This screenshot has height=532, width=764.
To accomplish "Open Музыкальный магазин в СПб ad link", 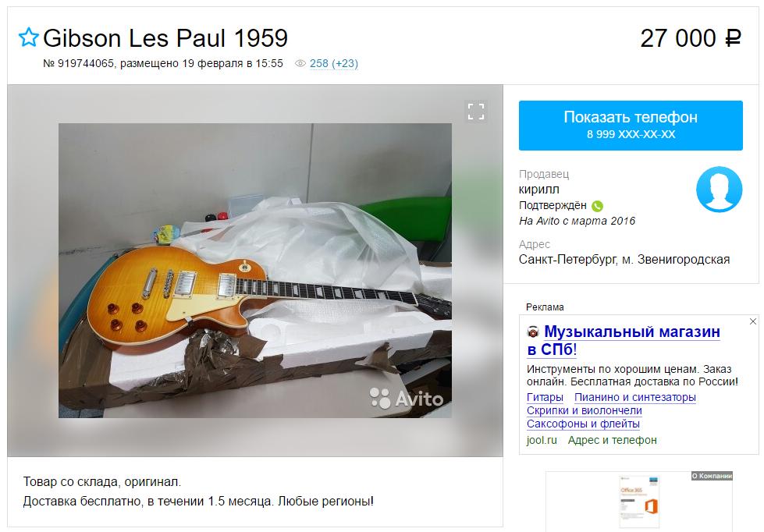I will (x=624, y=341).
